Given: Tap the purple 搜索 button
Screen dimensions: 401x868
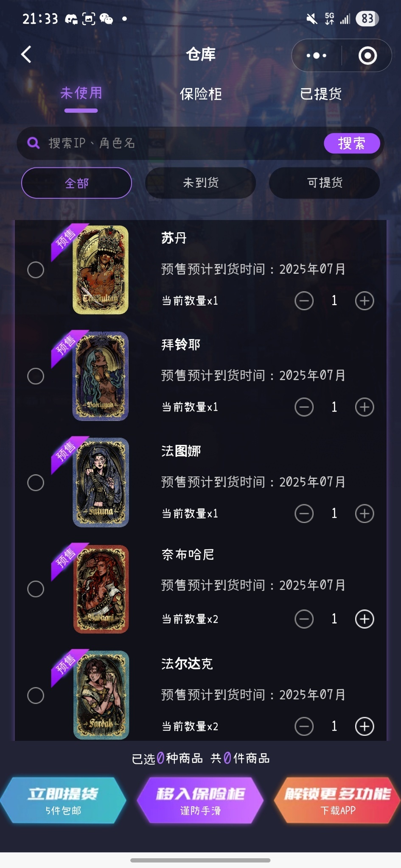Looking at the screenshot, I should pos(352,143).
